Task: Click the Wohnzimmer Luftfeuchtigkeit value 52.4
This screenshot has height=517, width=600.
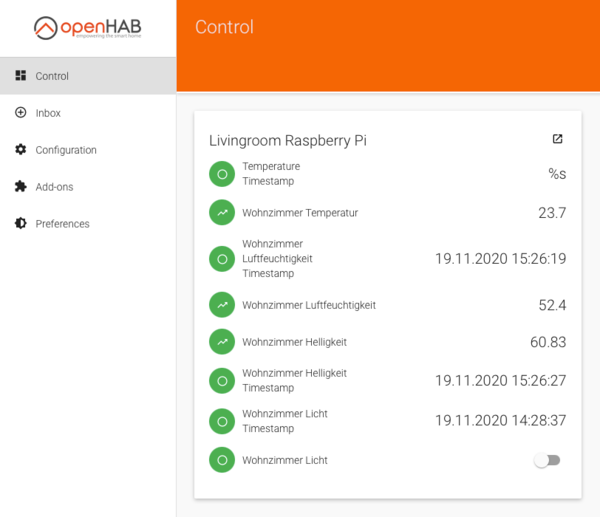Action: pos(552,305)
